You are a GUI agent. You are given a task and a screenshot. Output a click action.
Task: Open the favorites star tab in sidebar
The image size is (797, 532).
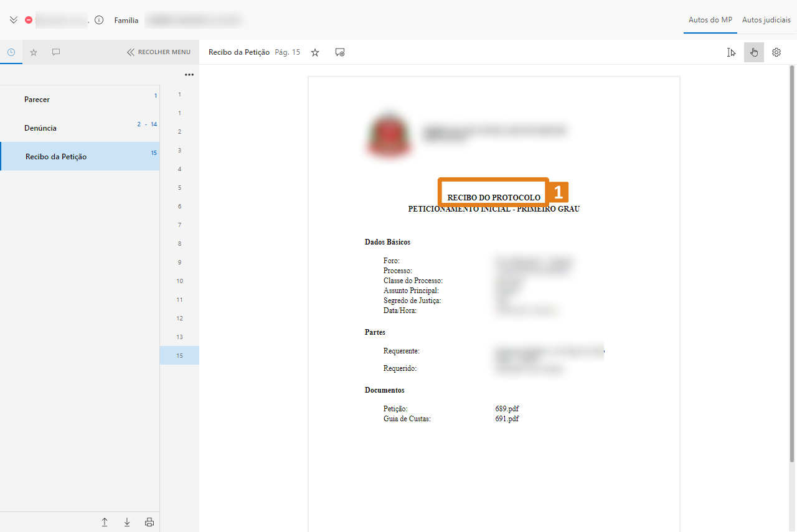(34, 52)
